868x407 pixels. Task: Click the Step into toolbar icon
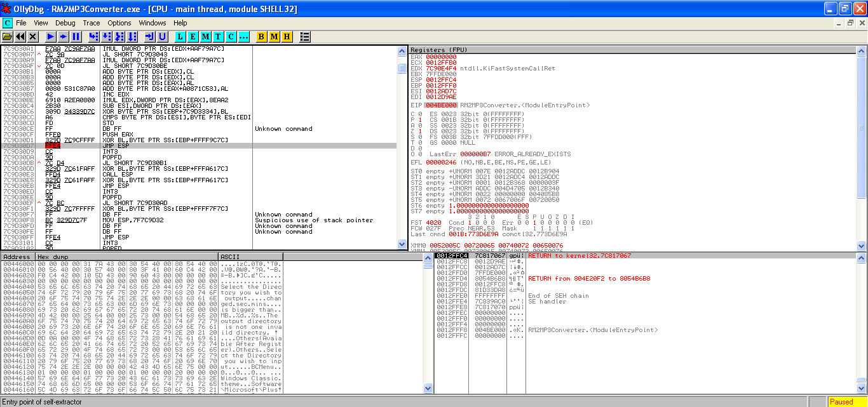pyautogui.click(x=94, y=37)
